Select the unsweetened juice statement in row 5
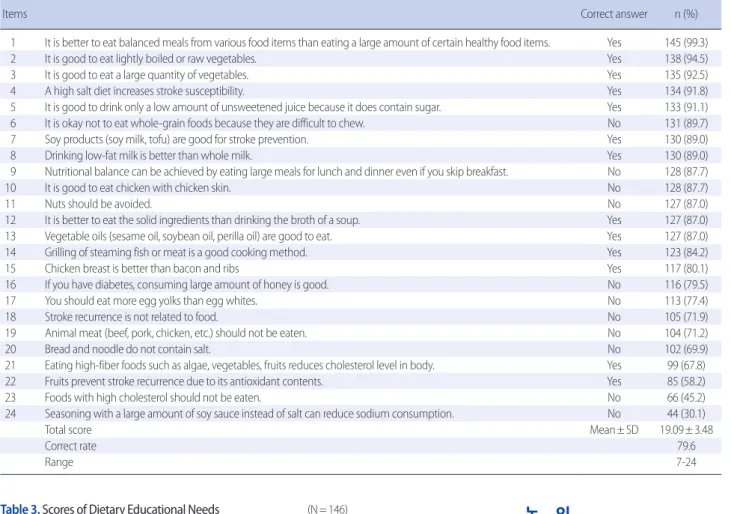The width and height of the screenshot is (731, 514). [x=242, y=107]
